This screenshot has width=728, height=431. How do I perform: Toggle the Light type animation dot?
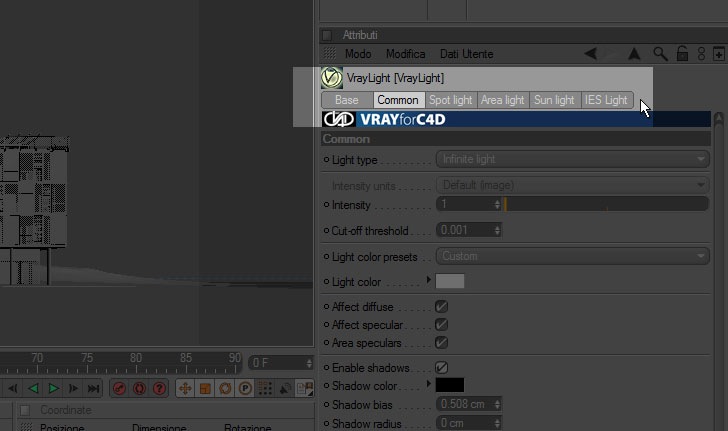[x=326, y=159]
